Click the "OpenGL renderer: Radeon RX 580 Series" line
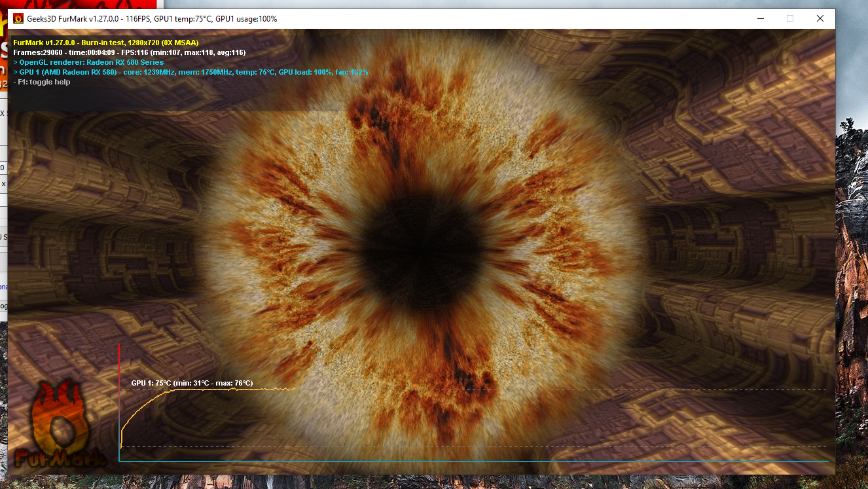 (88, 62)
